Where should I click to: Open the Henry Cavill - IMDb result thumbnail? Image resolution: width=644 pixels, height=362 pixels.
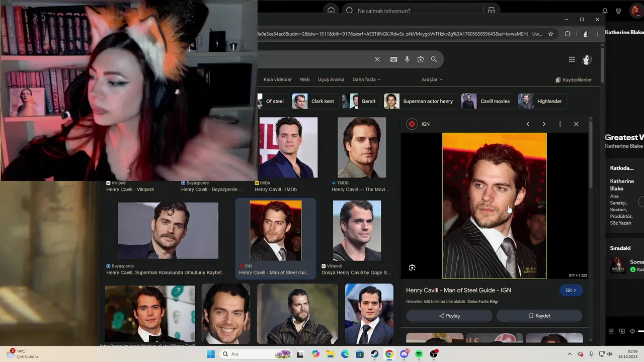[288, 147]
